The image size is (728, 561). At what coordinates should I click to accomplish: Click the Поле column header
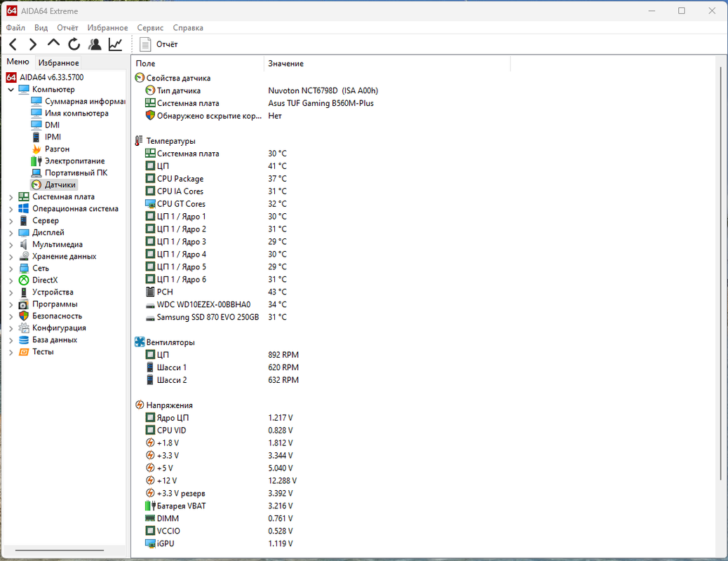point(198,64)
